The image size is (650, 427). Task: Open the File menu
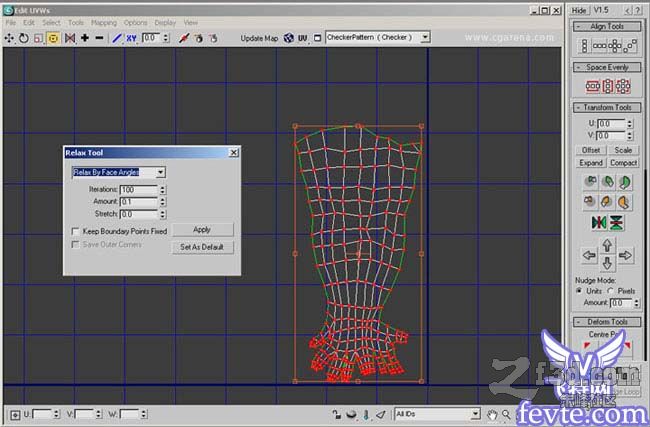click(x=11, y=22)
